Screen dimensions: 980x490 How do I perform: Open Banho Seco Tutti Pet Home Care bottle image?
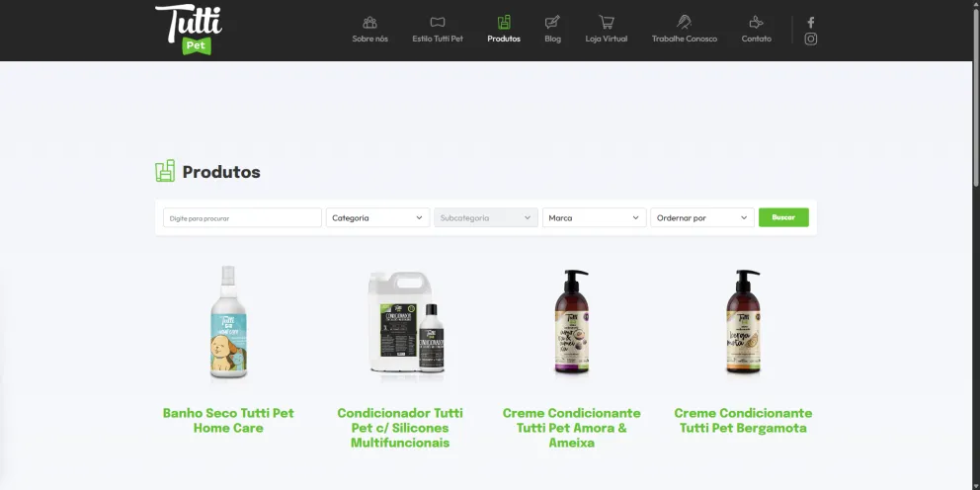tap(228, 322)
